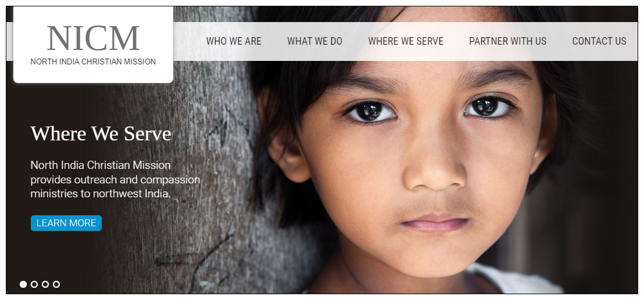Screen dimensions: 644x300
Task: Click the girl's lips in the hero photo
Action: [x=435, y=223]
